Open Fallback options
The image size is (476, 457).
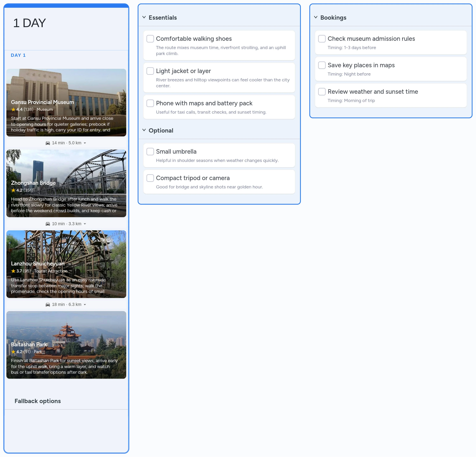(x=38, y=401)
